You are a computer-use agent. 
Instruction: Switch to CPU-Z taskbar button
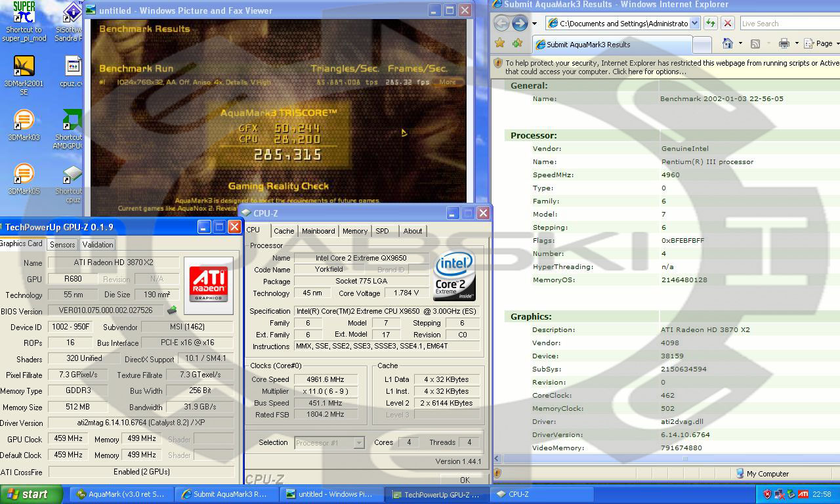542,494
